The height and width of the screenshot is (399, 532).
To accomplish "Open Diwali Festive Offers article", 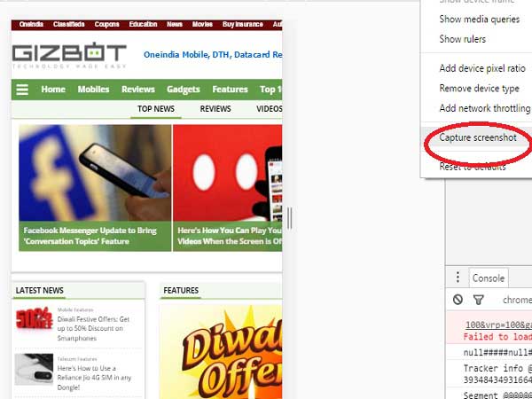I will (x=93, y=328).
